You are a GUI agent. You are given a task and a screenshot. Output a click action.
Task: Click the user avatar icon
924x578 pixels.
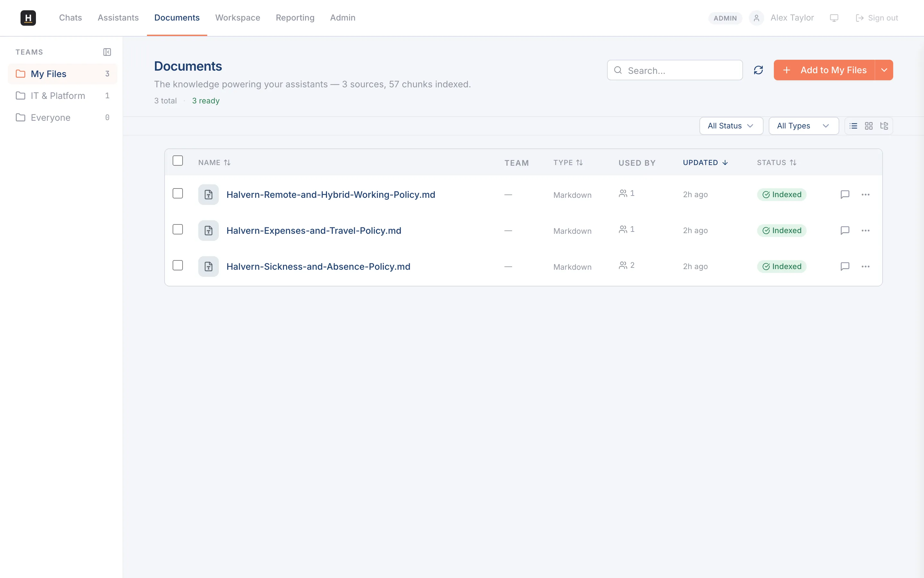pyautogui.click(x=757, y=18)
